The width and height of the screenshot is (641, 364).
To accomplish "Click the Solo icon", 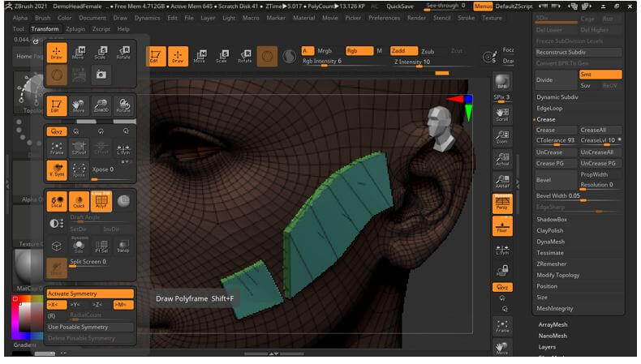I will click(x=79, y=246).
